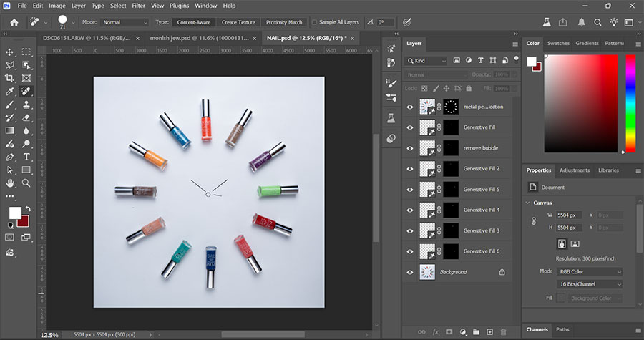This screenshot has width=644, height=340.
Task: Click the canvas width W field
Action: click(569, 215)
